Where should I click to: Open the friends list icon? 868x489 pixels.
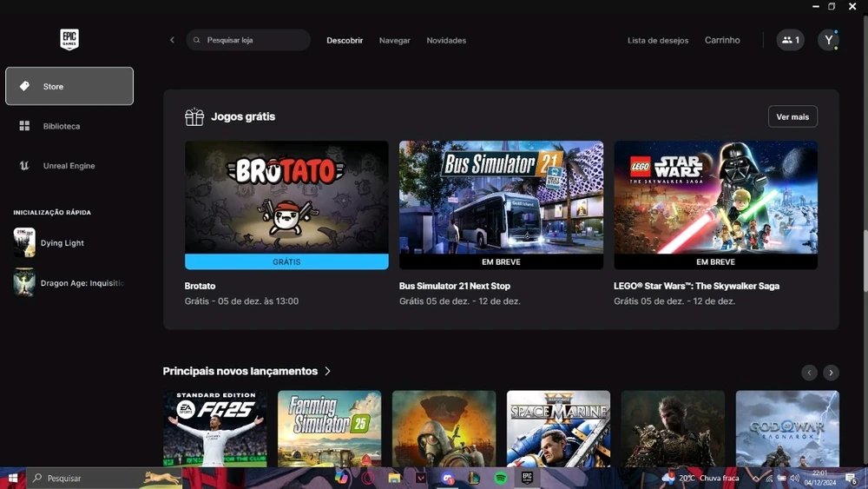coord(790,40)
